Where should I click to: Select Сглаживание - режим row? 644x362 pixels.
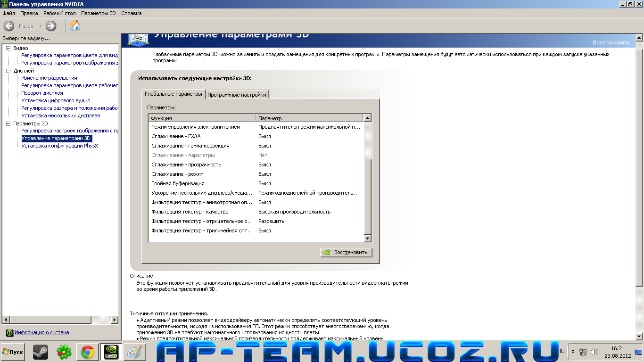(256, 174)
